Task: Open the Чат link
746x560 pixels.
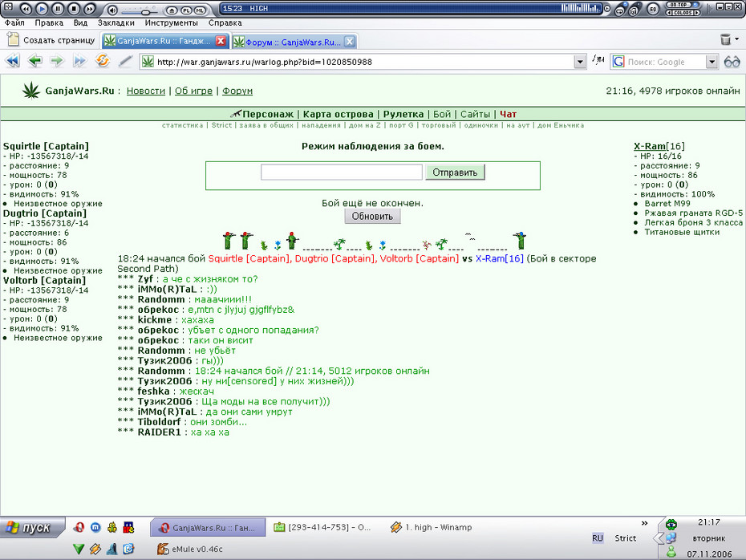Action: [x=508, y=114]
